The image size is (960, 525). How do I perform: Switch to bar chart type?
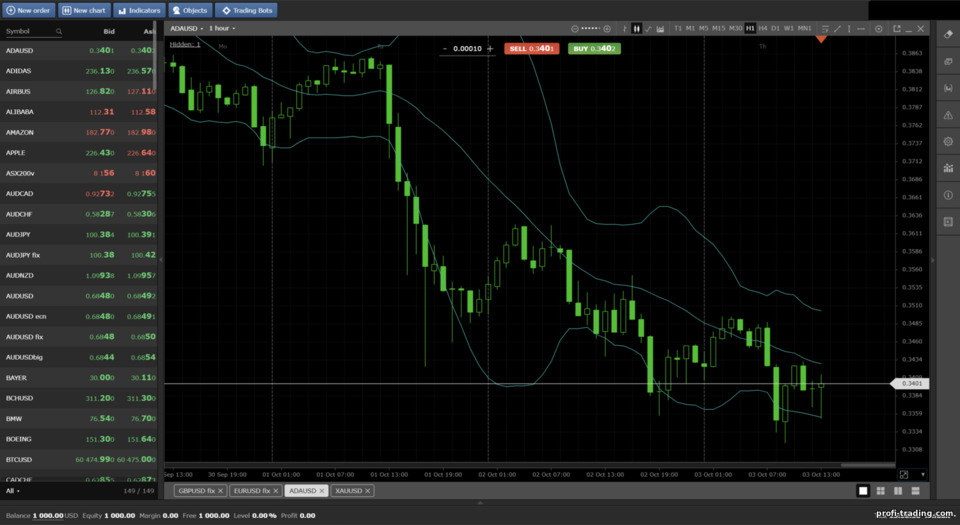point(625,29)
